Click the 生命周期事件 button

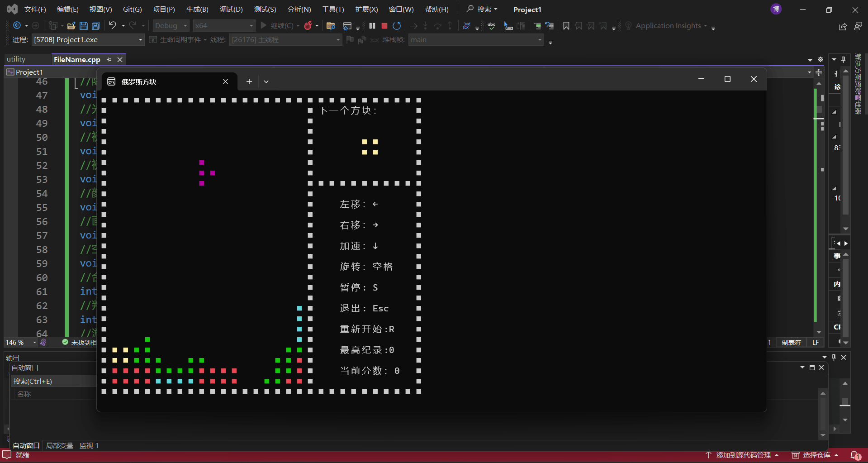pos(178,40)
